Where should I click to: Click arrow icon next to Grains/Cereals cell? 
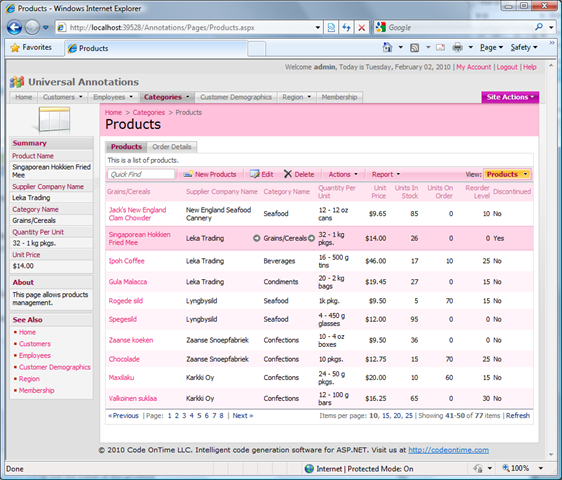click(311, 238)
